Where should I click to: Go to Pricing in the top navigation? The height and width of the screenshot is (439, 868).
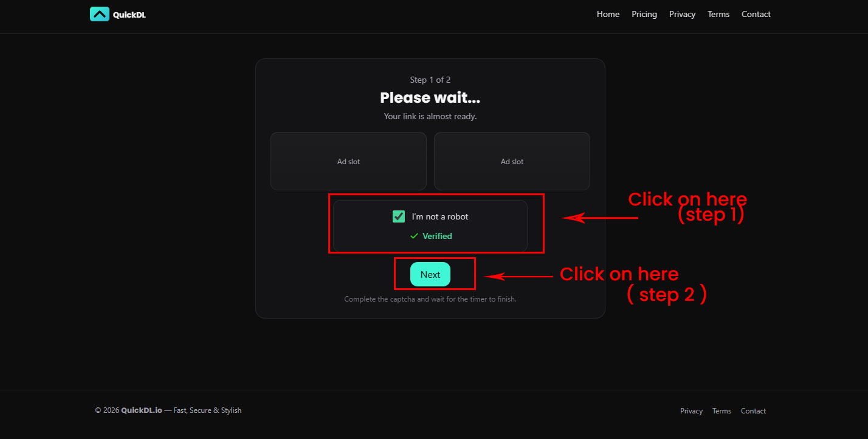(644, 14)
